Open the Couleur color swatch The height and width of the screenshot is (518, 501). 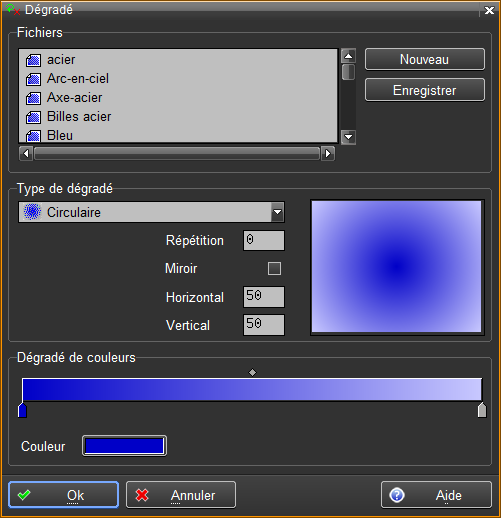pyautogui.click(x=124, y=446)
